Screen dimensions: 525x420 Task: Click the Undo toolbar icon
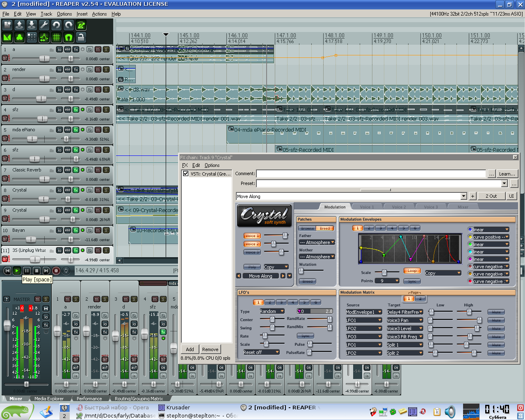click(56, 25)
